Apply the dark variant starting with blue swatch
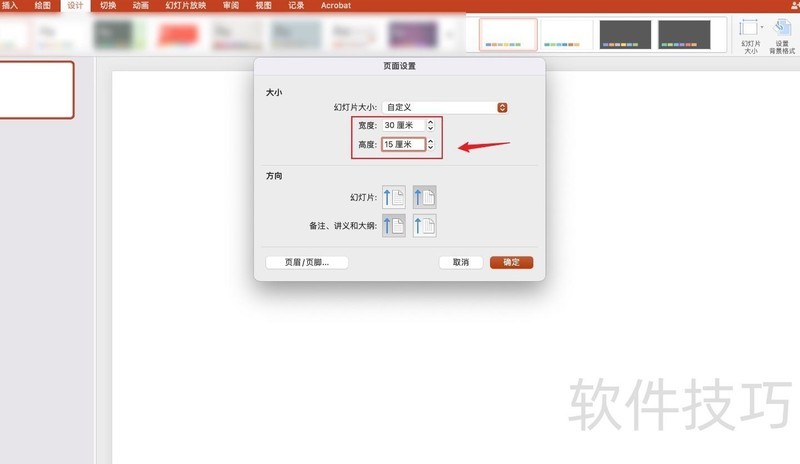The width and height of the screenshot is (800, 464). [x=625, y=34]
